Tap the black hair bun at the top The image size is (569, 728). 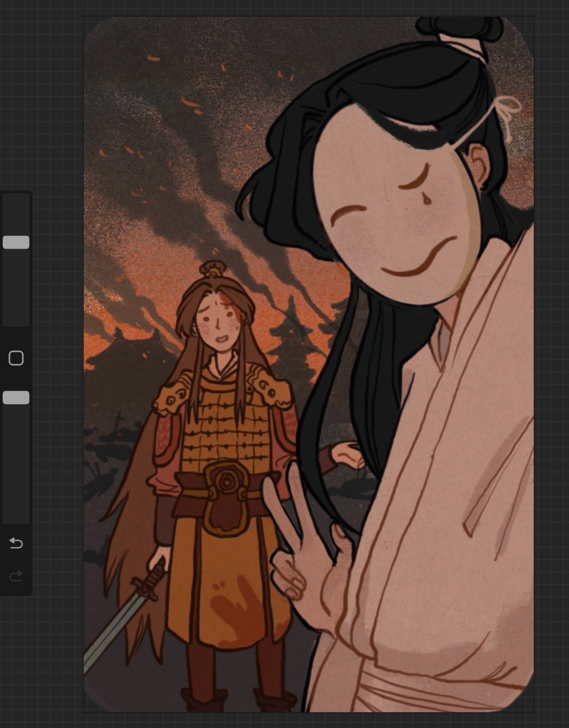click(460, 27)
